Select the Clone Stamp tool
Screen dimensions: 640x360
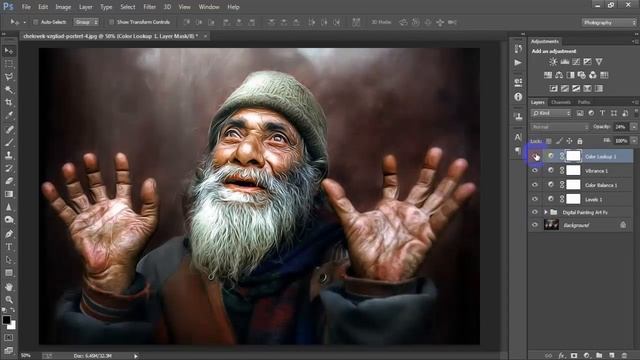coord(9,155)
